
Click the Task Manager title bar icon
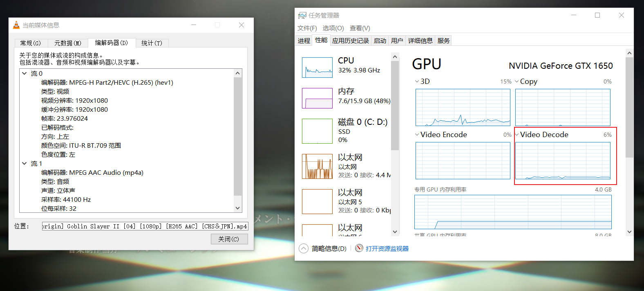[302, 16]
